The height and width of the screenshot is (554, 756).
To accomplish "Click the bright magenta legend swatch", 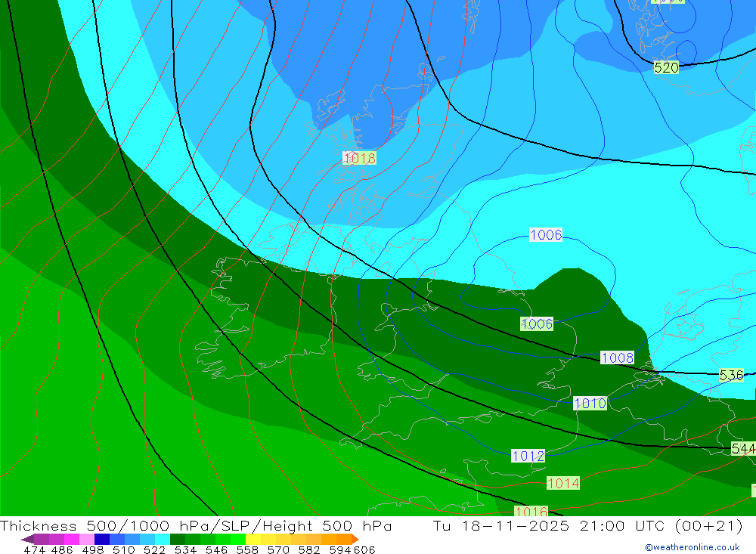I will pos(71,539).
